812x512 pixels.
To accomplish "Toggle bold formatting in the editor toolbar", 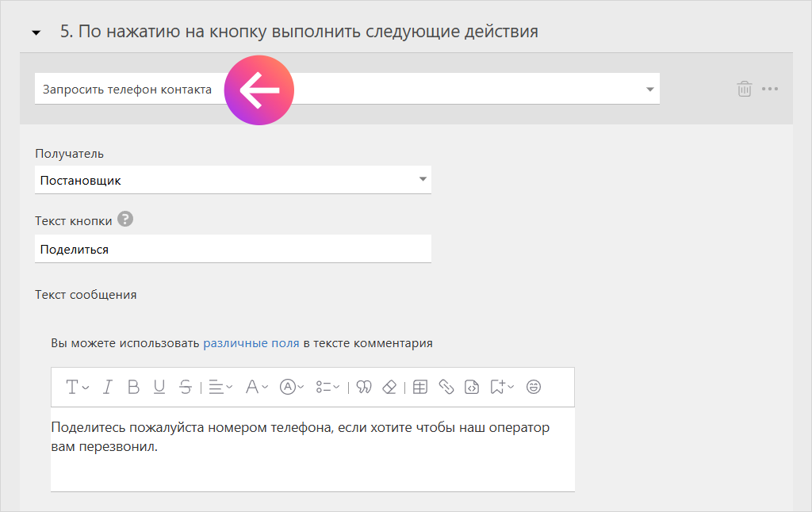I will [133, 387].
